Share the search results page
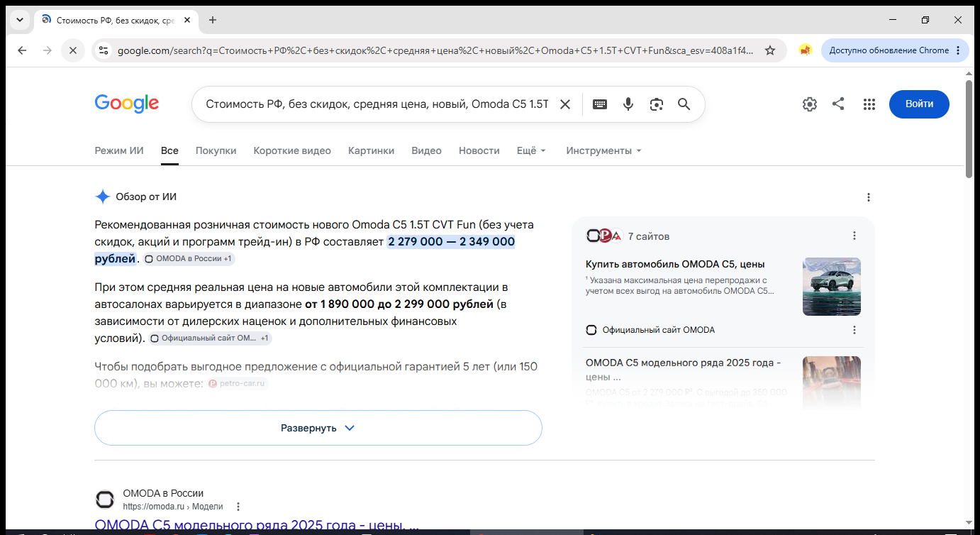The image size is (980, 535). tap(838, 104)
